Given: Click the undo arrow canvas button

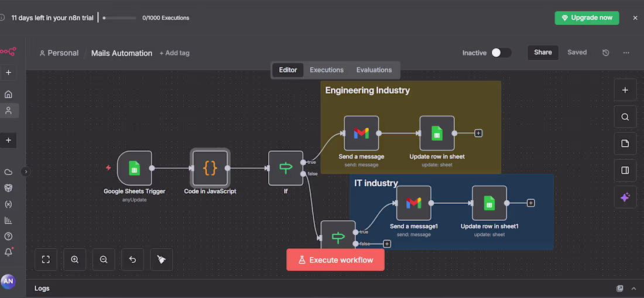Looking at the screenshot, I should pos(133,259).
